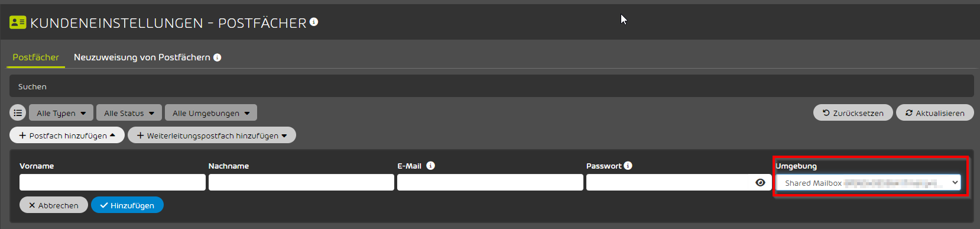Viewport: 980px width, 229px height.
Task: Collapse the Postfach hinzufügen form
Action: pos(67,136)
